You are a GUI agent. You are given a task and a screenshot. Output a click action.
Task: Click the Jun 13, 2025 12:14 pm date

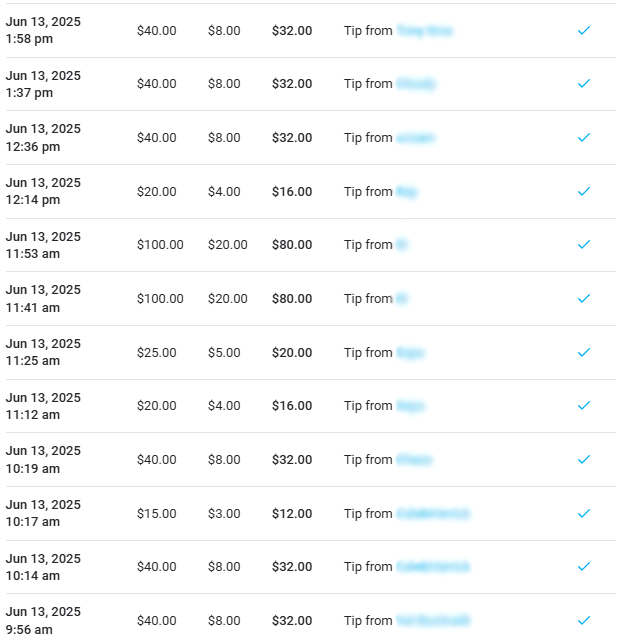tap(43, 192)
